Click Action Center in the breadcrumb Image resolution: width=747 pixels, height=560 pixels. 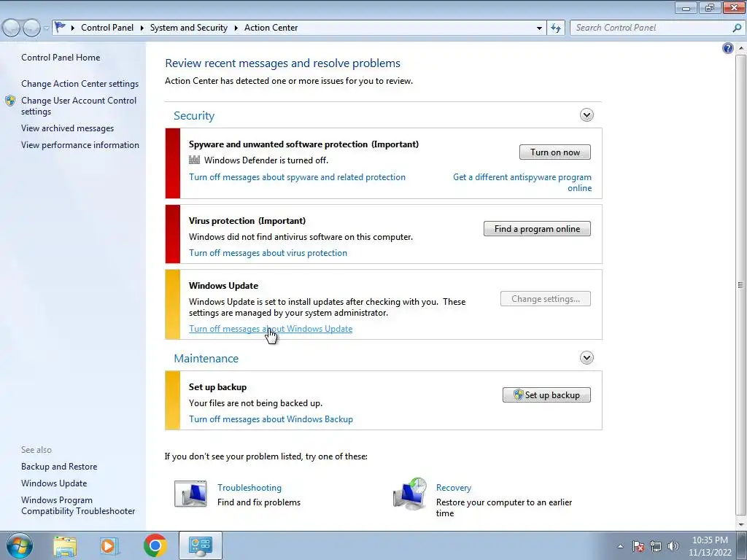(x=271, y=28)
